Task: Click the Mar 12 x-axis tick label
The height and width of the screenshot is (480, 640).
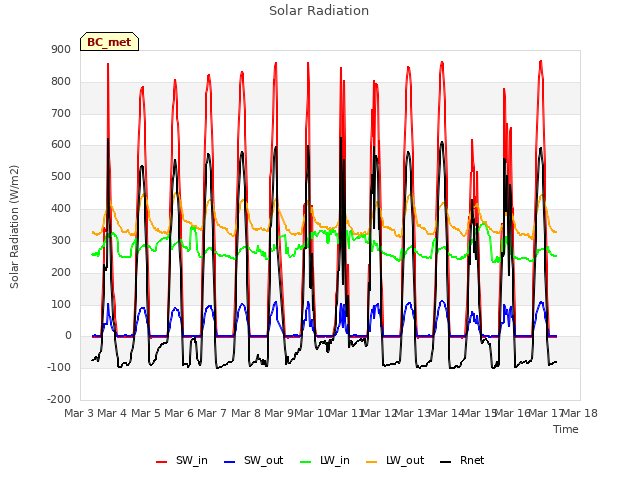Action: (380, 413)
